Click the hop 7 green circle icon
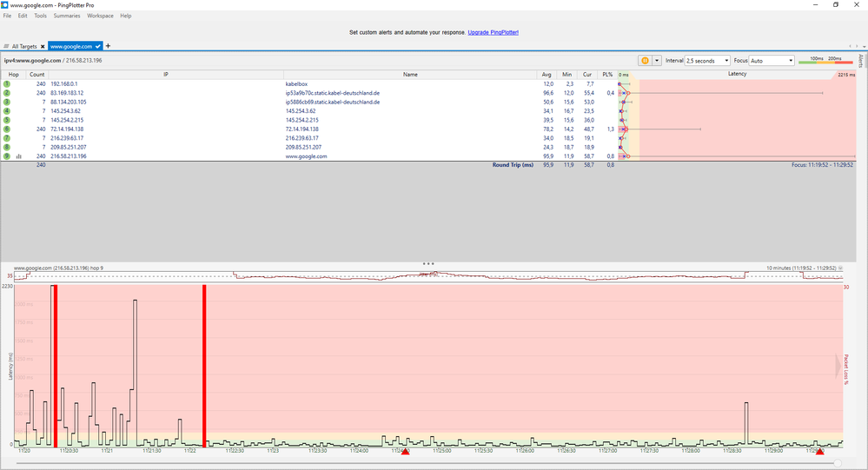Viewport: 868px width, 470px height. [7, 138]
